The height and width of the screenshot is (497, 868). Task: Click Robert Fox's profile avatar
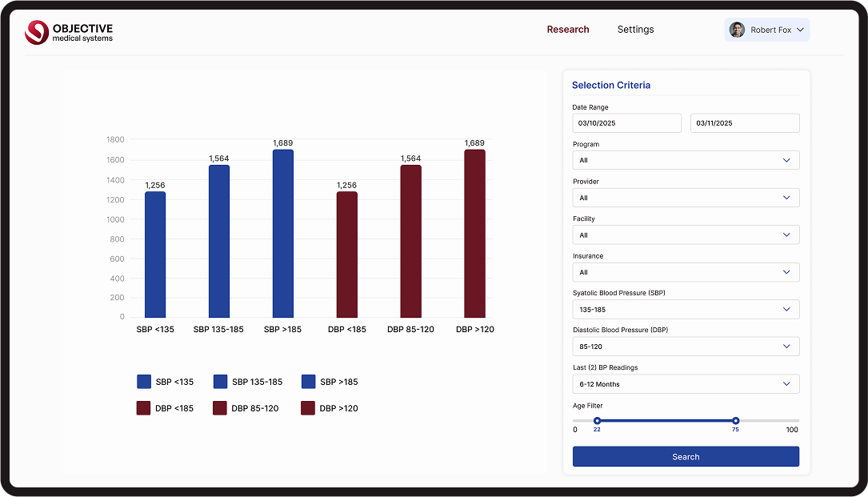pos(737,30)
